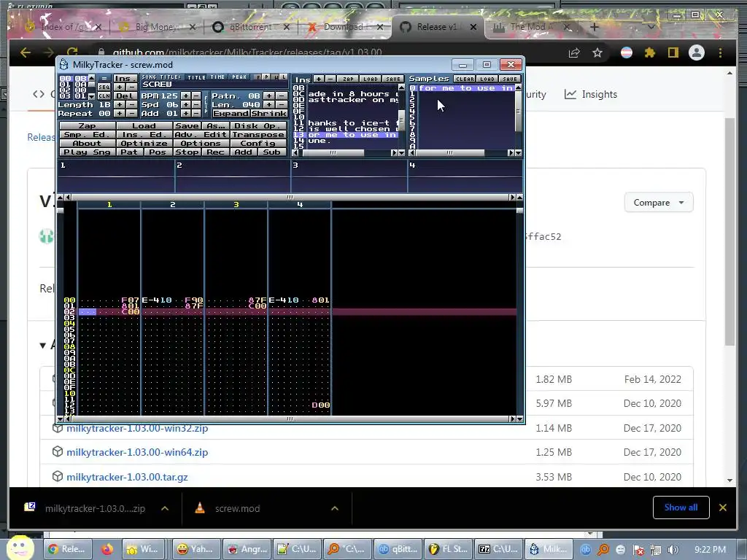
Task: Toggle the W wrap-around button
Action: point(275,77)
